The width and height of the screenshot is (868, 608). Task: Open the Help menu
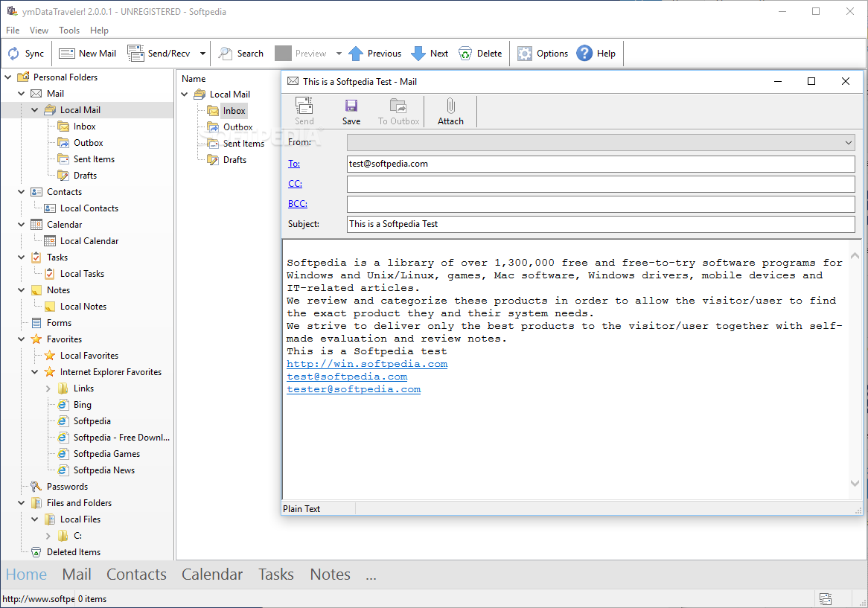pyautogui.click(x=99, y=31)
